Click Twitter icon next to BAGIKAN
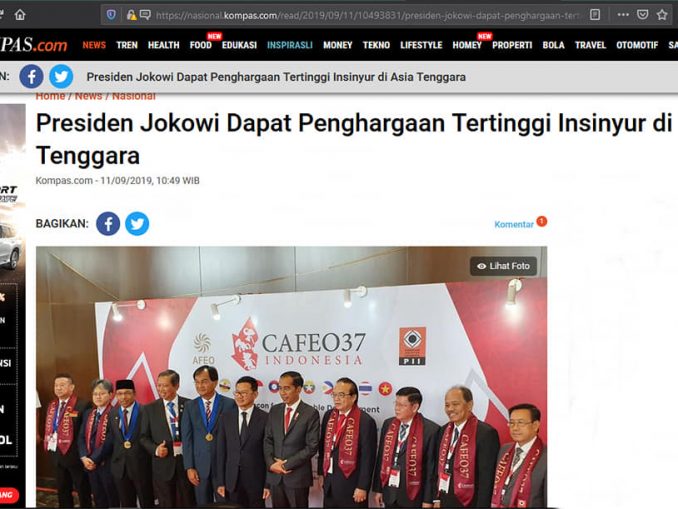This screenshot has width=678, height=509. point(137,224)
